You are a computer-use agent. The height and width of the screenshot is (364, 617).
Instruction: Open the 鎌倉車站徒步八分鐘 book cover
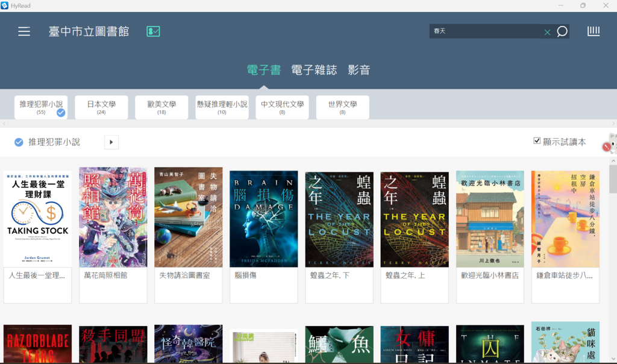click(565, 219)
